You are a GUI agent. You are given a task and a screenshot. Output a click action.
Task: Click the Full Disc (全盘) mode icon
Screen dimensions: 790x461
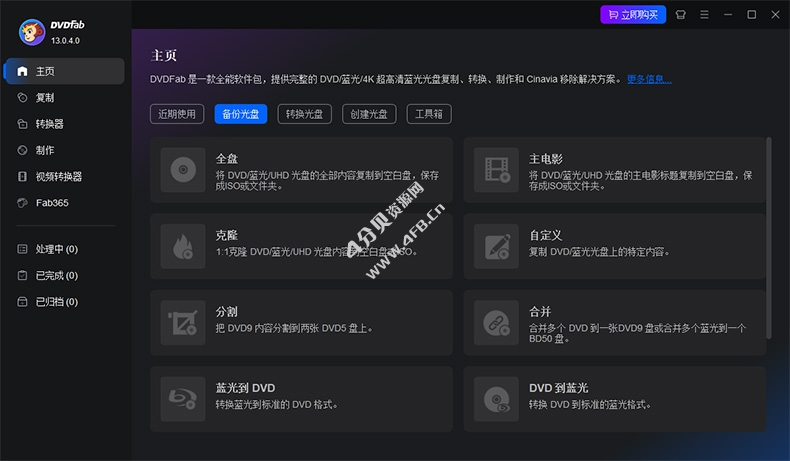coord(182,170)
